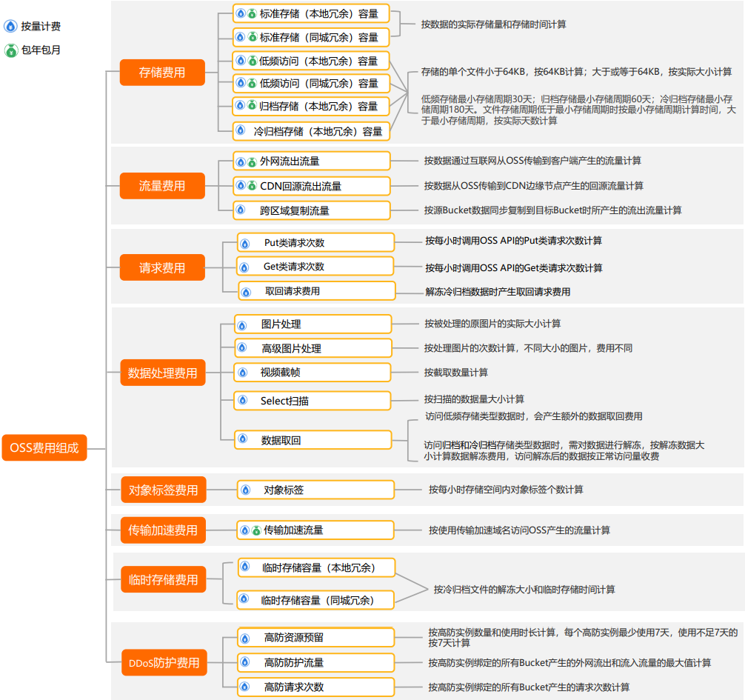Select the orange 传输加速费用 category node
This screenshot has width=745, height=700.
tap(163, 530)
